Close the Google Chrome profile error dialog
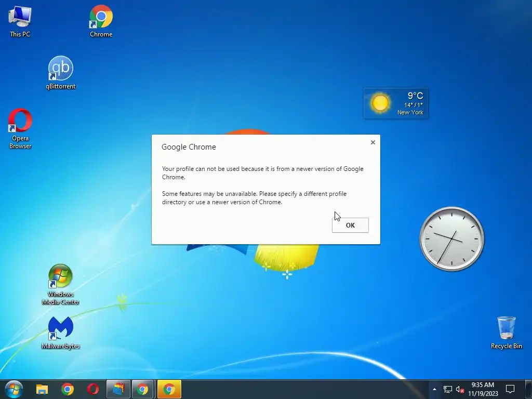The width and height of the screenshot is (532, 399). point(373,142)
